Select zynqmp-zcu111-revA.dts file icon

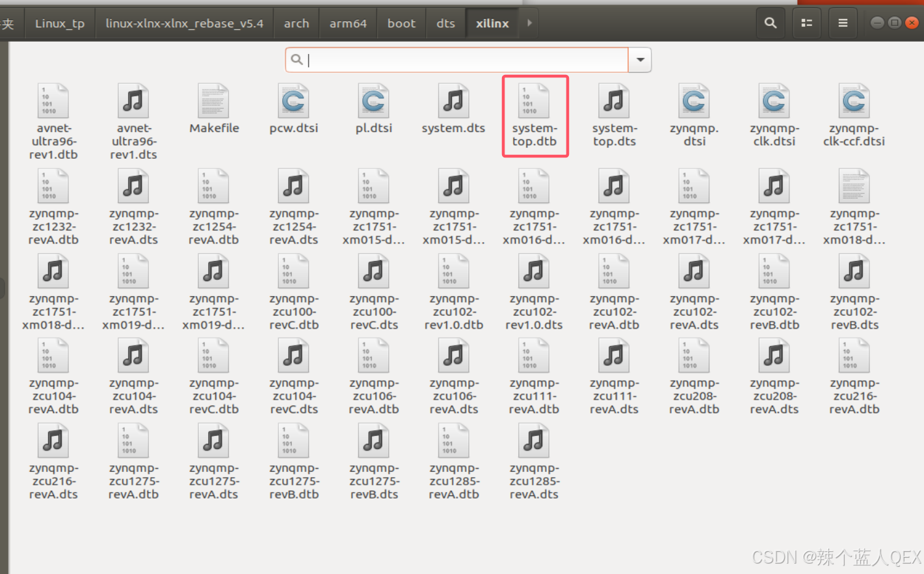click(614, 356)
